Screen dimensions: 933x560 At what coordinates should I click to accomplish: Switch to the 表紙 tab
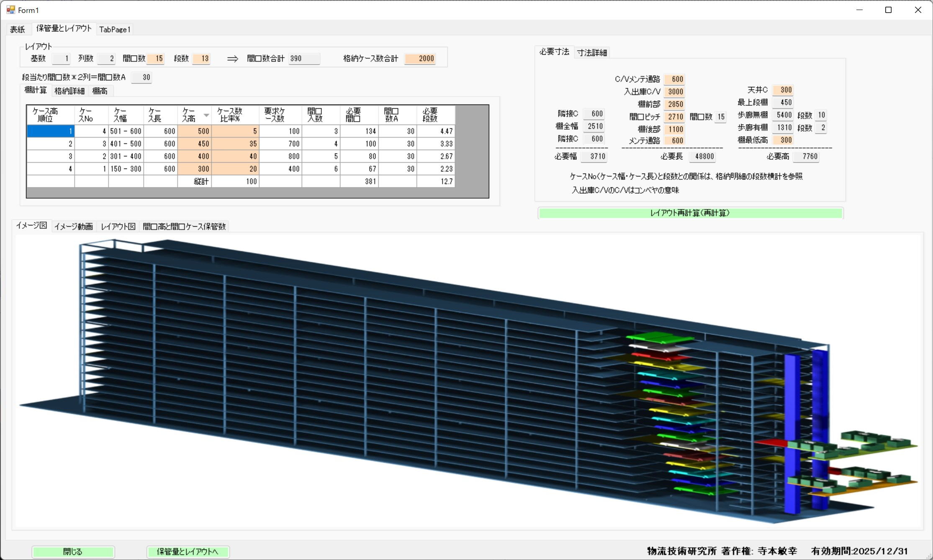18,29
